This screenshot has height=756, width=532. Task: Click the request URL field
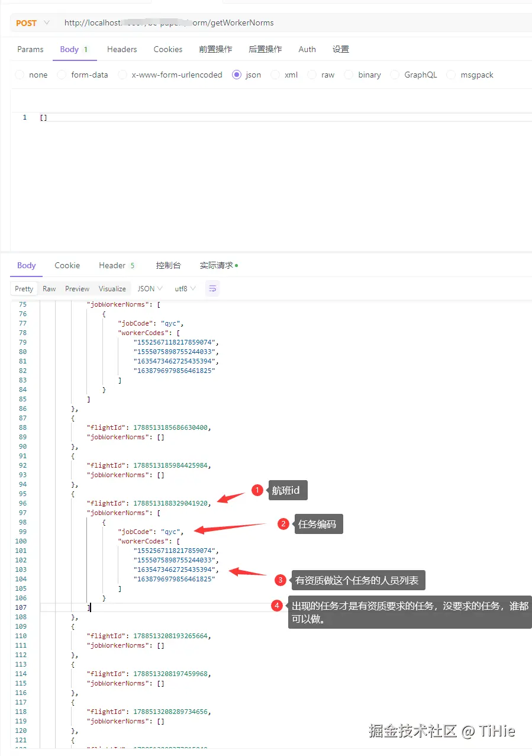click(x=296, y=23)
